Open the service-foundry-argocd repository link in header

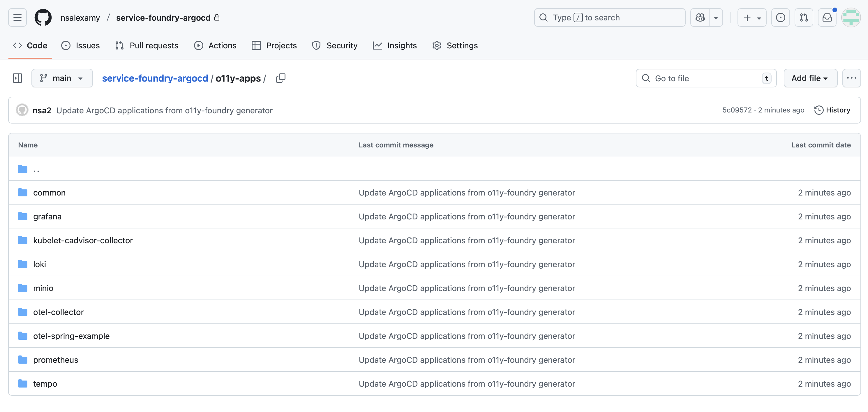[163, 17]
